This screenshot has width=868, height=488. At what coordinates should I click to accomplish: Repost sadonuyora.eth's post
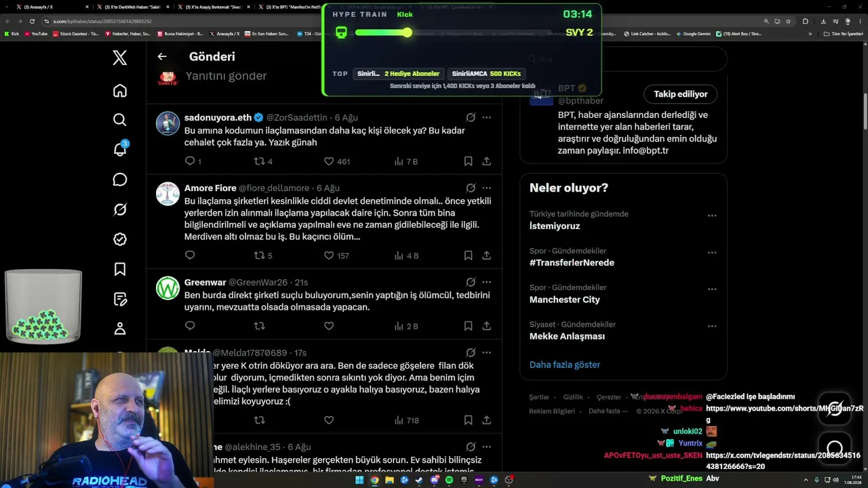coord(259,161)
